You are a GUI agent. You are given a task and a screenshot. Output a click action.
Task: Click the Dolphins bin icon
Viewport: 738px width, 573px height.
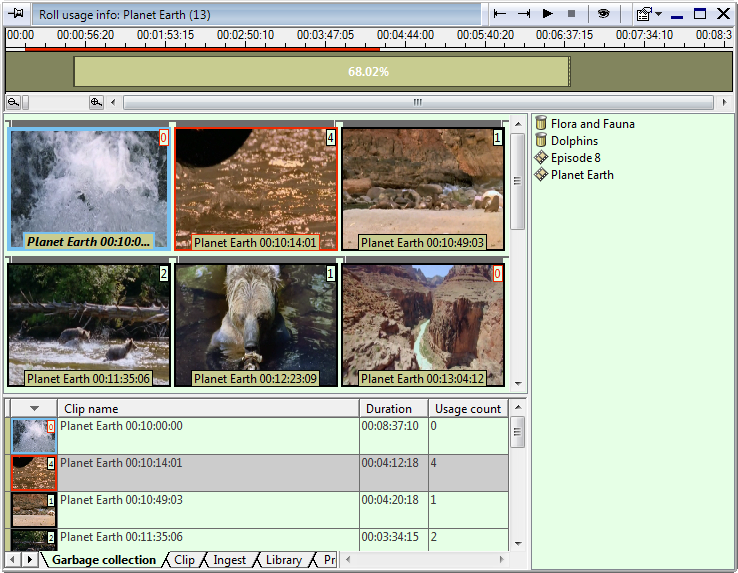(x=541, y=140)
